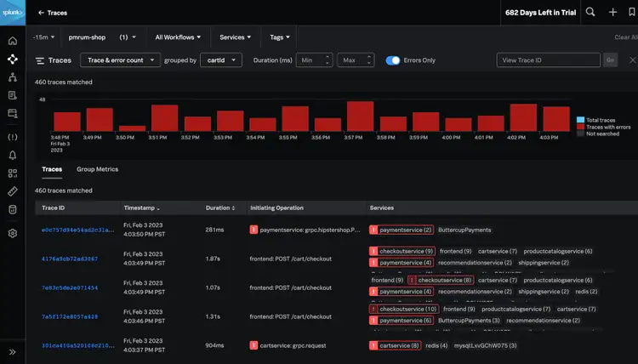Go back using Traces arrow

click(x=42, y=14)
